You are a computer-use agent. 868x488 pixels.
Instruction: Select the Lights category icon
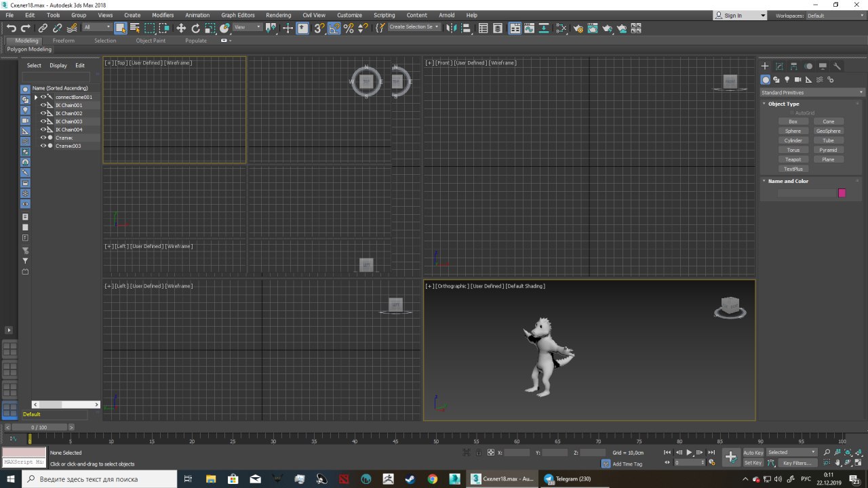(787, 79)
